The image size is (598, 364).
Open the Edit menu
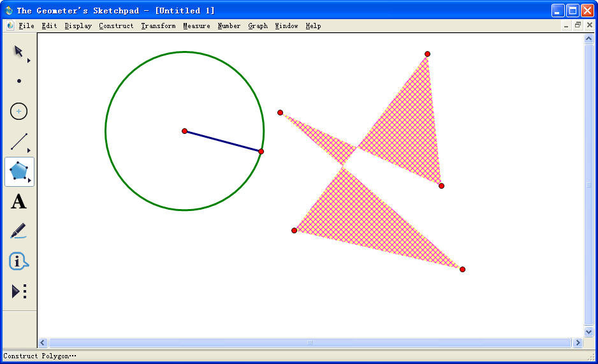[x=49, y=26]
